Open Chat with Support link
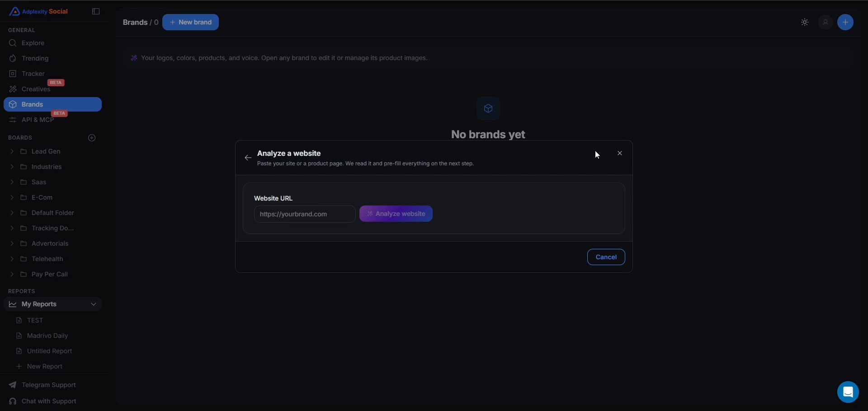This screenshot has width=868, height=411. tap(43, 401)
